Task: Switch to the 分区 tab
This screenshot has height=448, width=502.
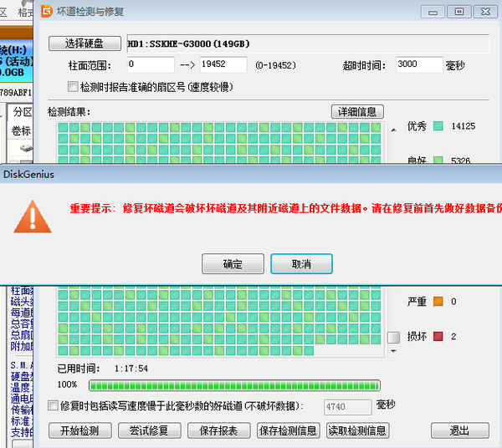Action: click(22, 112)
